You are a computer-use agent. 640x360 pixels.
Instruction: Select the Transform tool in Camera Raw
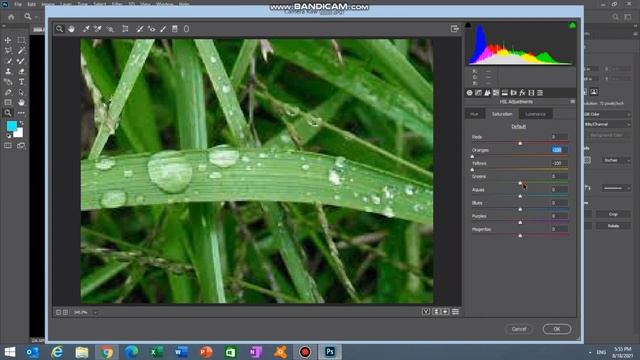tap(125, 29)
